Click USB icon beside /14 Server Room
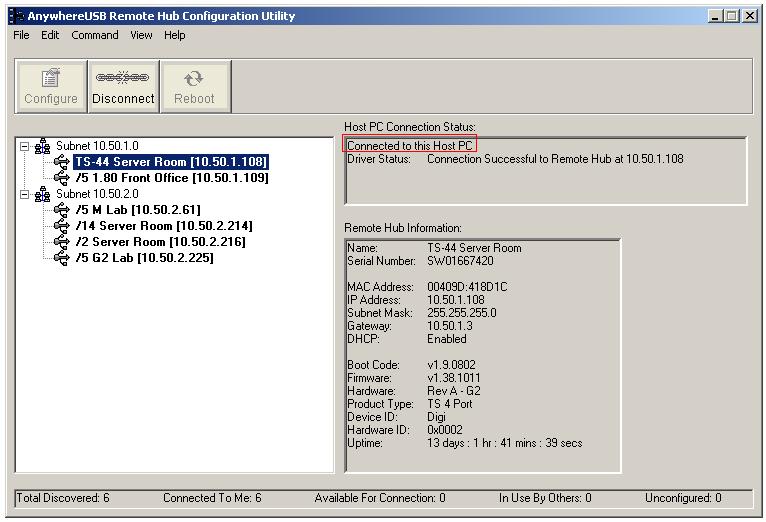The width and height of the screenshot is (766, 522). pos(62,226)
